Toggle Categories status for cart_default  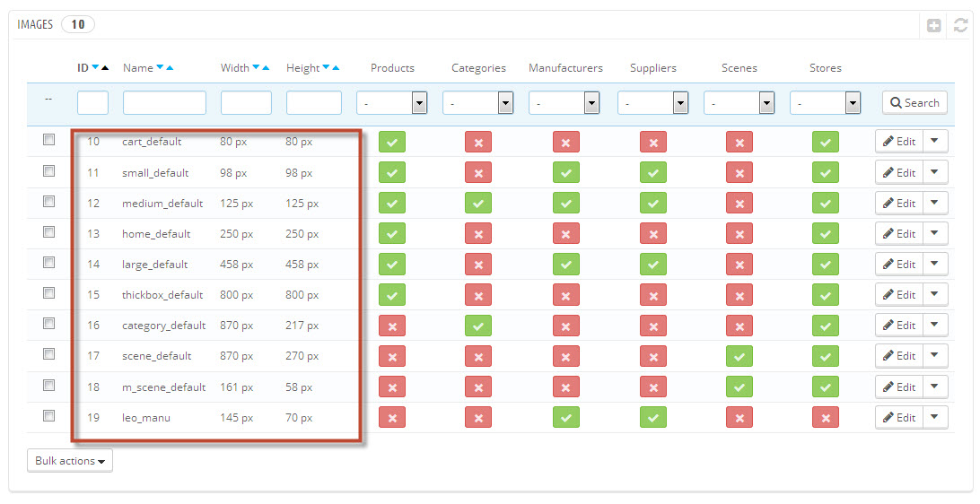click(x=478, y=142)
